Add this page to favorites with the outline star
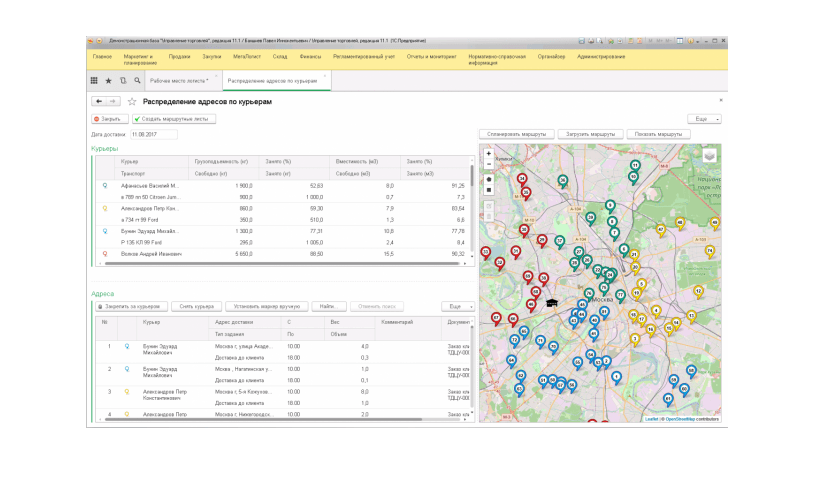This screenshot has width=814, height=496. click(132, 101)
